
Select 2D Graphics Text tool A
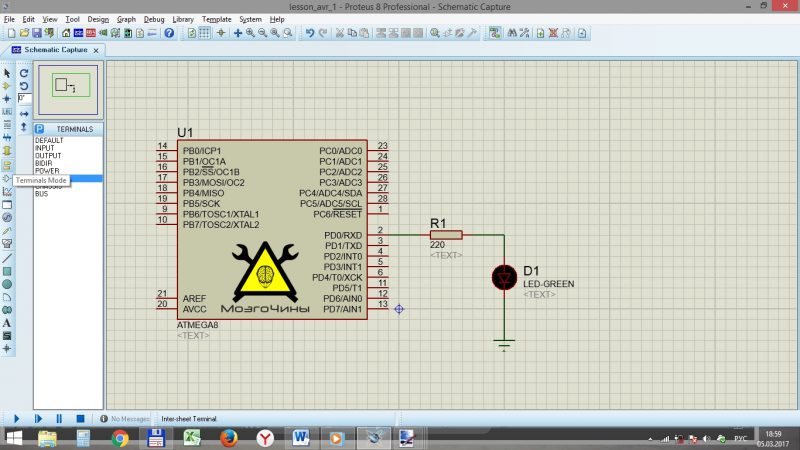[7, 323]
